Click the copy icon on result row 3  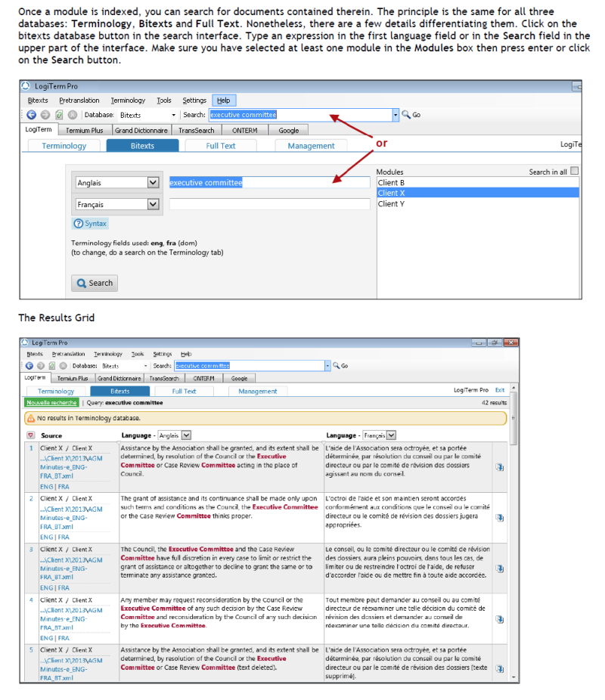click(x=500, y=568)
